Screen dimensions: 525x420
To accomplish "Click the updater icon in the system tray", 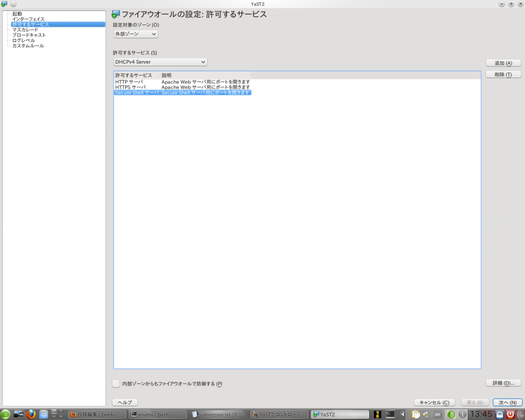I will coord(452,413).
